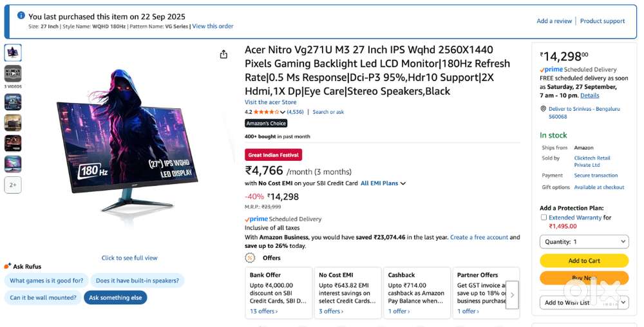644x327 pixels.
Task: Open 13 offers under Bank Offer
Action: tap(263, 312)
